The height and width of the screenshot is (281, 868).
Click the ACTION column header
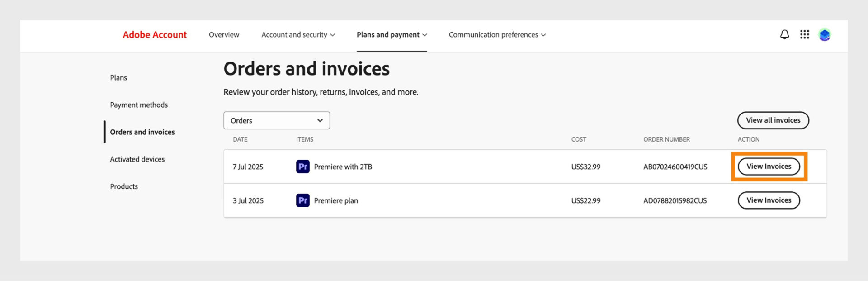(749, 139)
